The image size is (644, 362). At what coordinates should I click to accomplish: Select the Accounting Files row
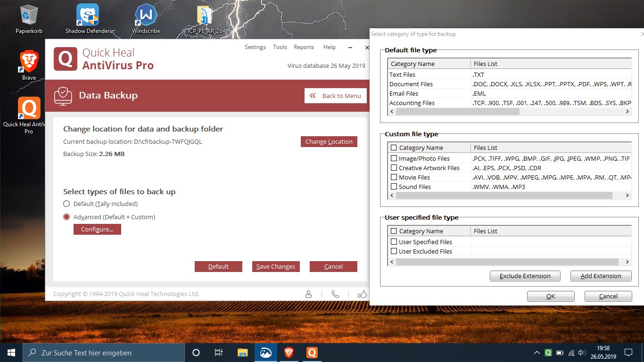pos(509,103)
